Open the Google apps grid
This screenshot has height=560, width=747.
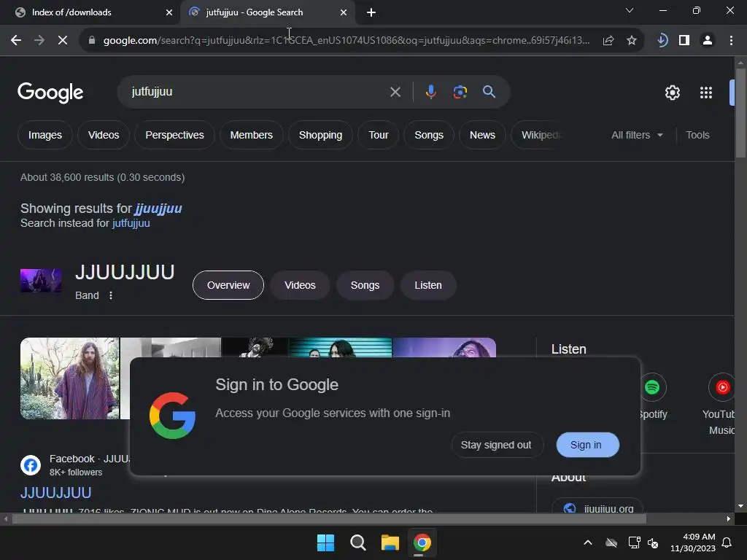[706, 93]
